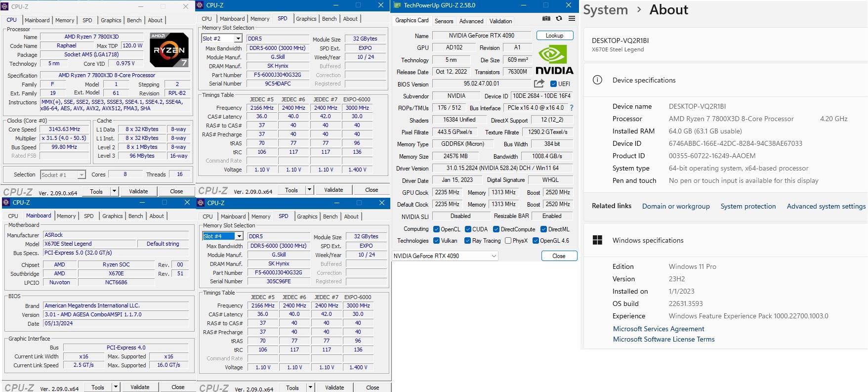Open Advanced system settings link
This screenshot has height=392, width=868.
point(826,206)
